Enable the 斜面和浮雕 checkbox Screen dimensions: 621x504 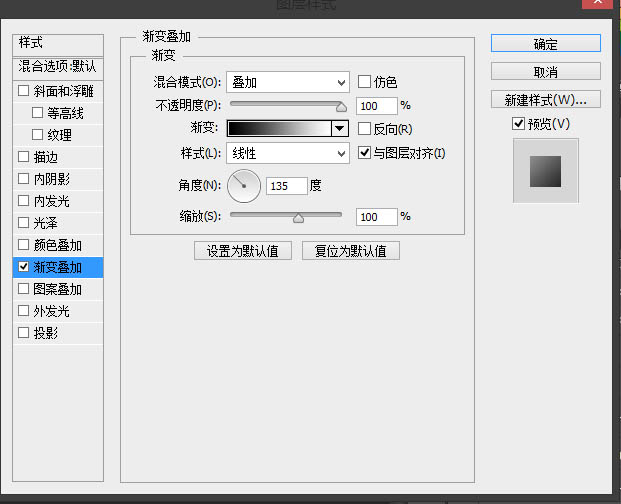24,91
